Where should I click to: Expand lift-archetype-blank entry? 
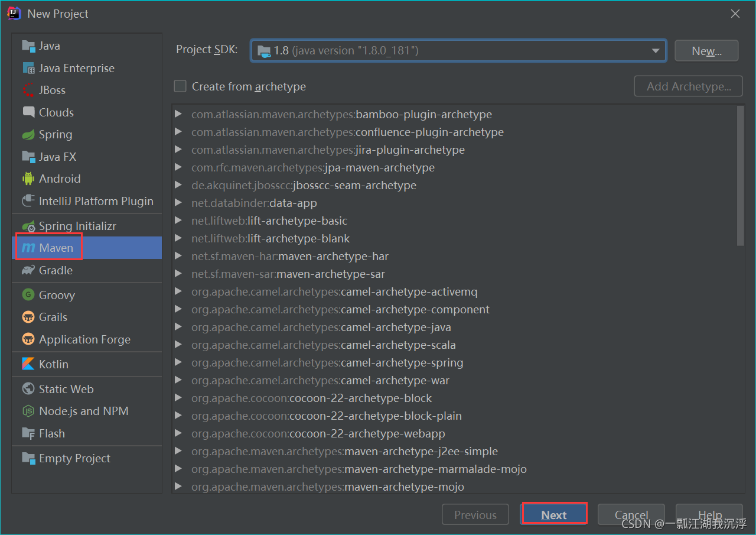click(x=178, y=238)
